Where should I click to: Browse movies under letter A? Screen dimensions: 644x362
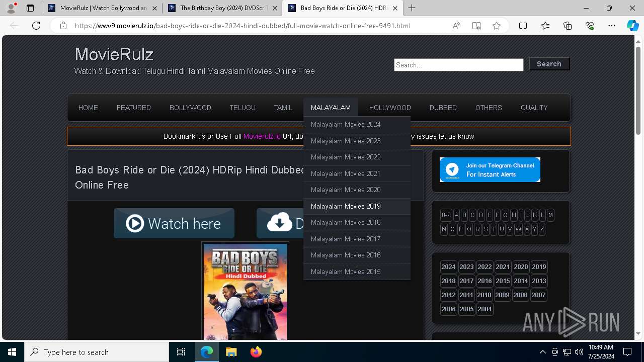(x=456, y=215)
